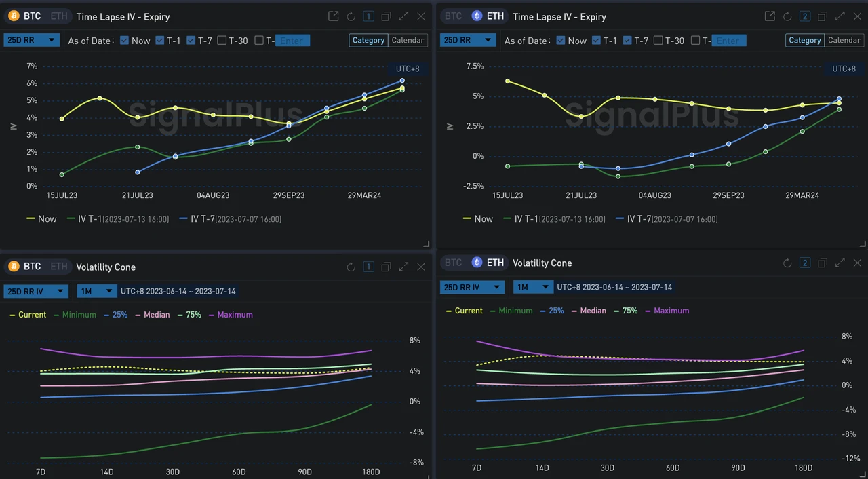
Task: Switch ETH Volatility Cone to BTC tab
Action: 454,263
